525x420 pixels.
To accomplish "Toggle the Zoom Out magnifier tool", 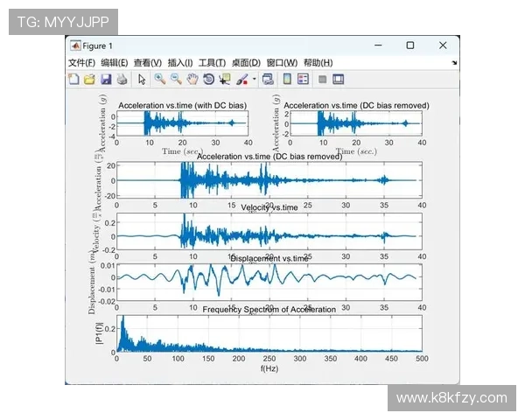I will (176, 79).
